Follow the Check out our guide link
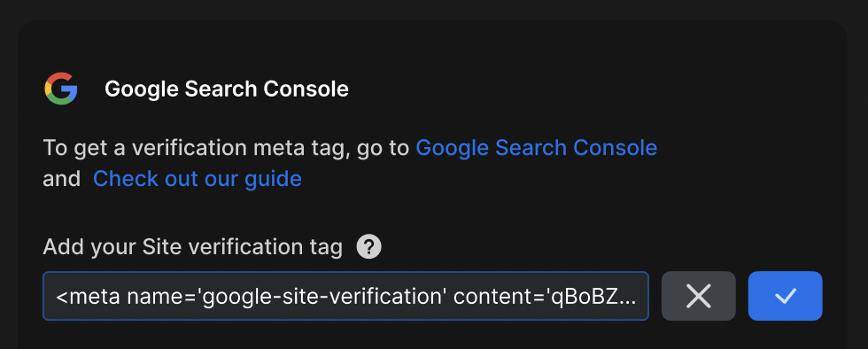 [x=197, y=179]
